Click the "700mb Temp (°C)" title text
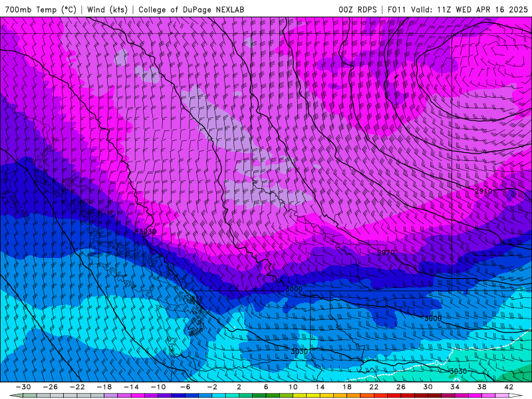The image size is (532, 399). (x=41, y=9)
